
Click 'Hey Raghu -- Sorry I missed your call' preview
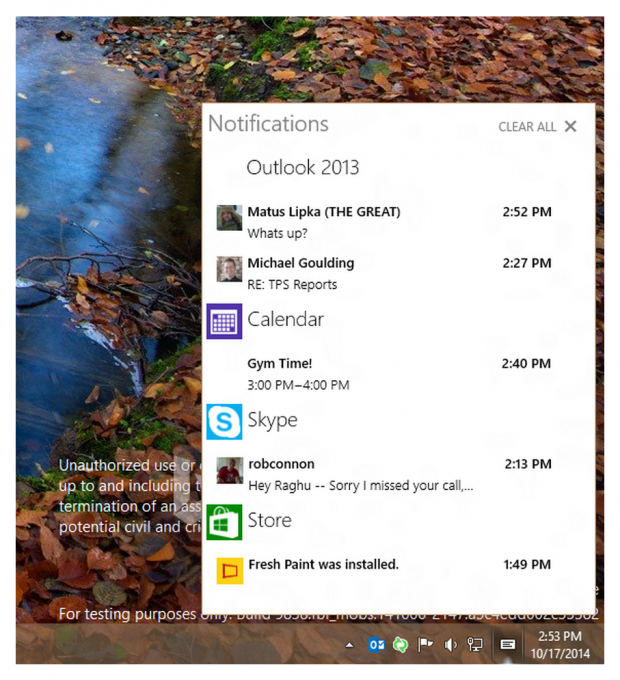click(x=360, y=486)
